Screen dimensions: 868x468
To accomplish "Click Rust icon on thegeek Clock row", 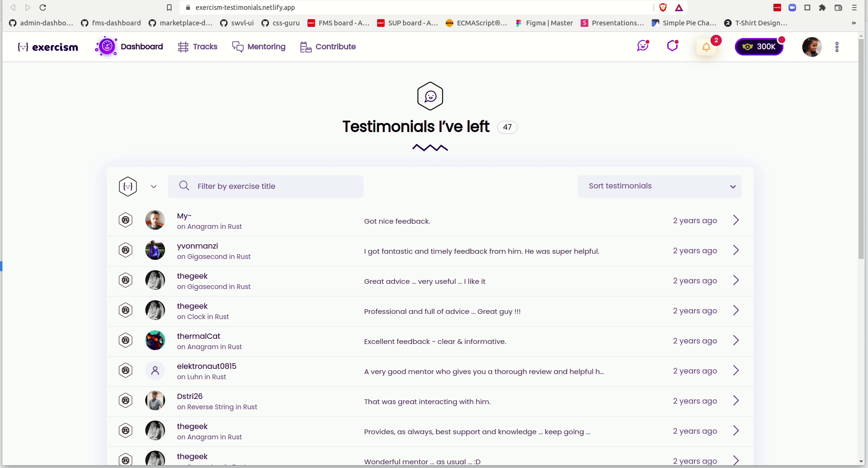I will 126,310.
